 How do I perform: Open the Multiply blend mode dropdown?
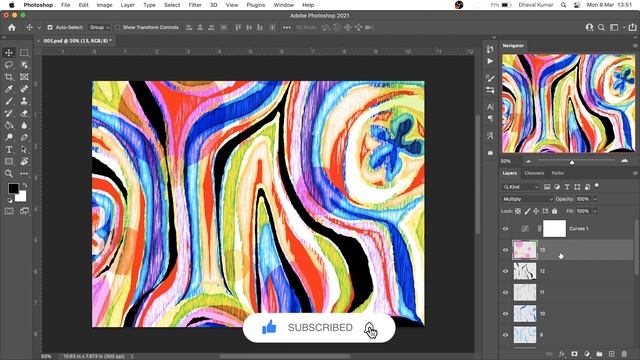pos(527,199)
